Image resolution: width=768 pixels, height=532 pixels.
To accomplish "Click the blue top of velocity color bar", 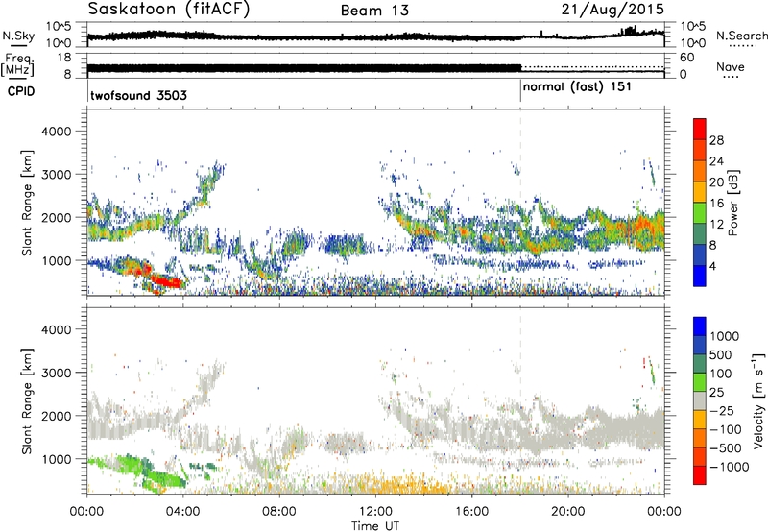I will 700,326.
